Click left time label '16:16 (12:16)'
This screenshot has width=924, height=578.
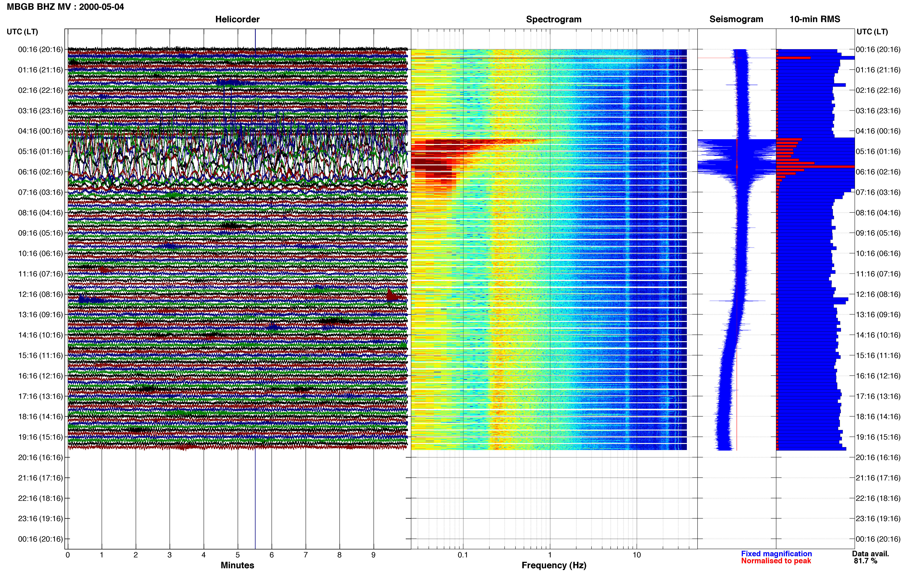[40, 376]
